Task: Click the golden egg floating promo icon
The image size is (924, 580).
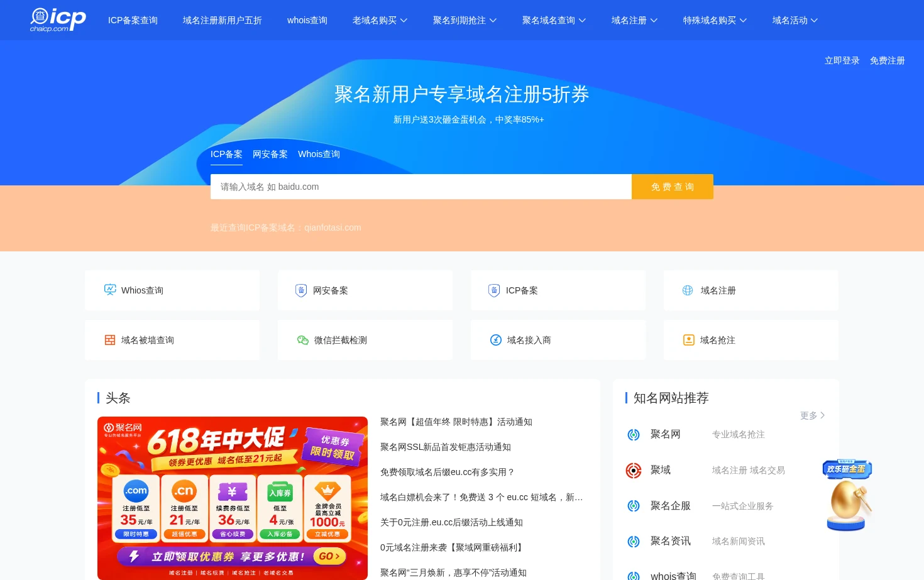Action: (847, 496)
